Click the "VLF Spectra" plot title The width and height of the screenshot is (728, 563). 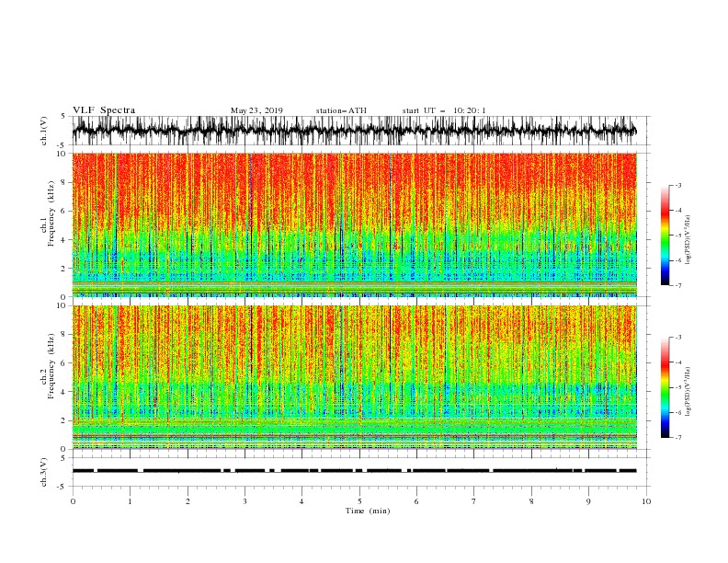click(x=104, y=110)
